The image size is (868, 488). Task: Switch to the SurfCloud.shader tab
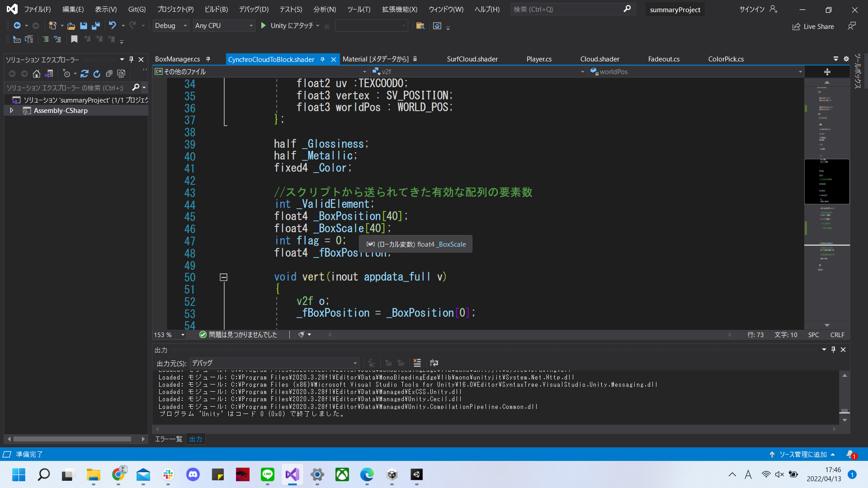[472, 59]
